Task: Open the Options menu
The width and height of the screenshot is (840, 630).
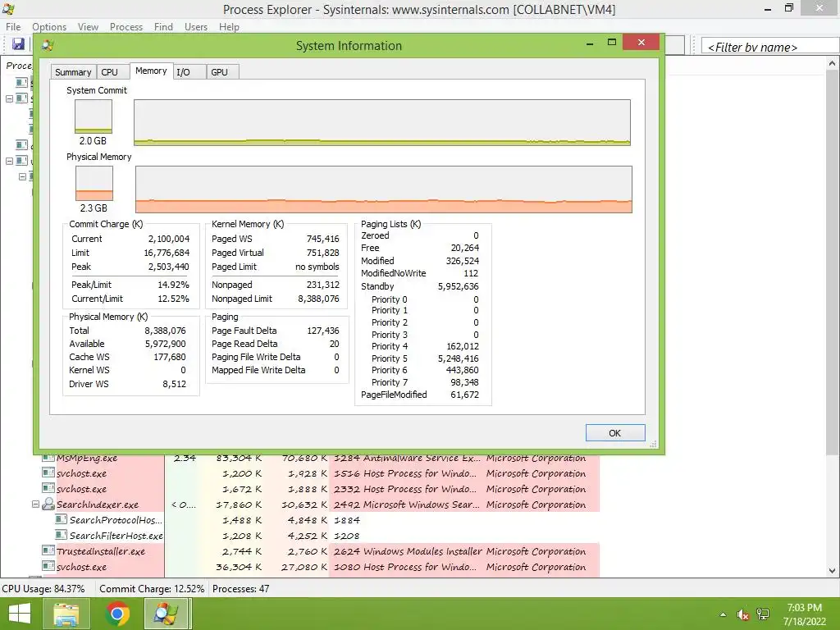Action: point(49,27)
